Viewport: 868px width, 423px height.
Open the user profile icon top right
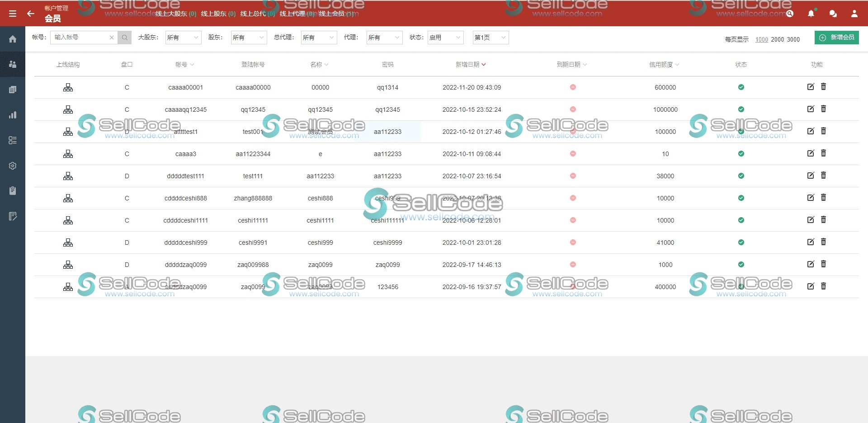[855, 14]
